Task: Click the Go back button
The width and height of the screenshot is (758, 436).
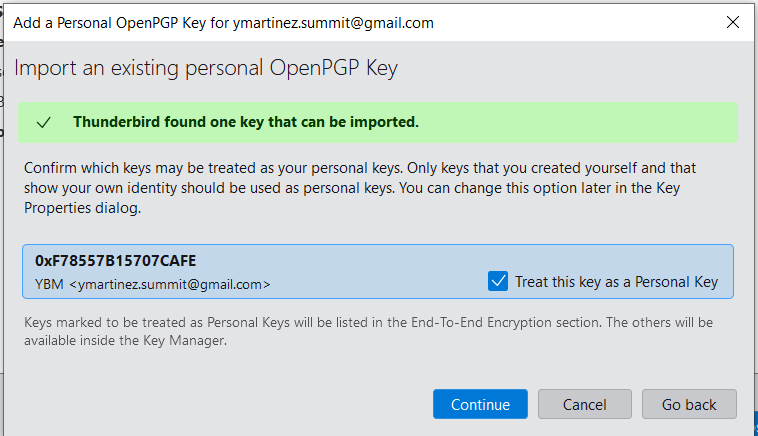Action: [689, 404]
